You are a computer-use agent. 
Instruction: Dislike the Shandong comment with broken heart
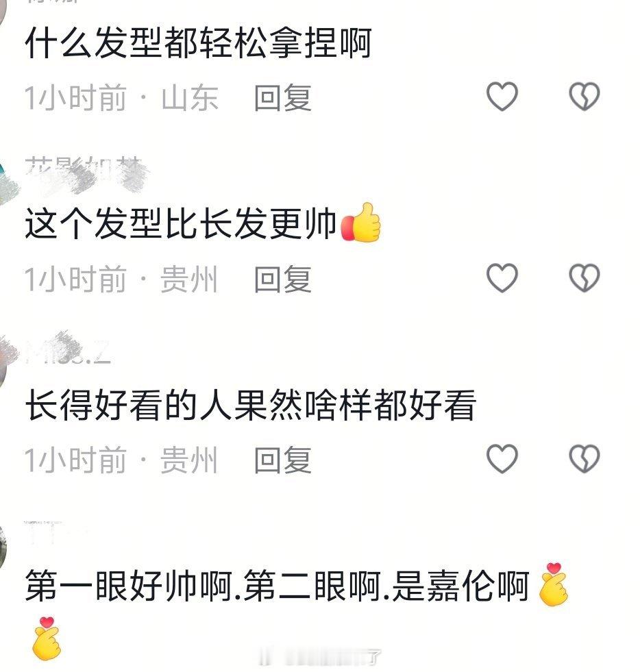pos(584,96)
